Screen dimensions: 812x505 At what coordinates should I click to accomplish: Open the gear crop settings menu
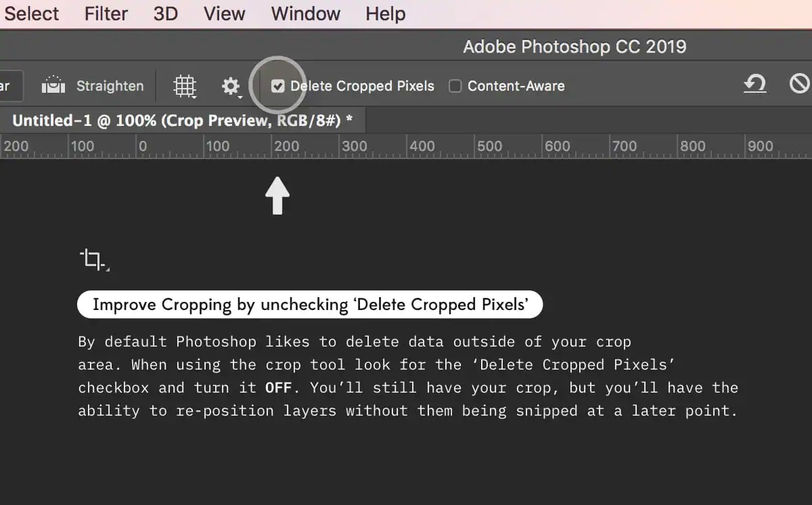(231, 86)
